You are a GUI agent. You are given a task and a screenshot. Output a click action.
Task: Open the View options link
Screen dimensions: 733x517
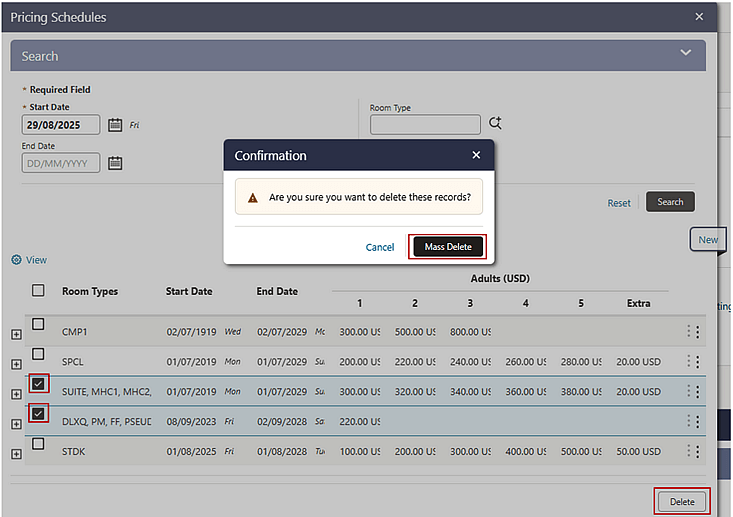[x=36, y=260]
